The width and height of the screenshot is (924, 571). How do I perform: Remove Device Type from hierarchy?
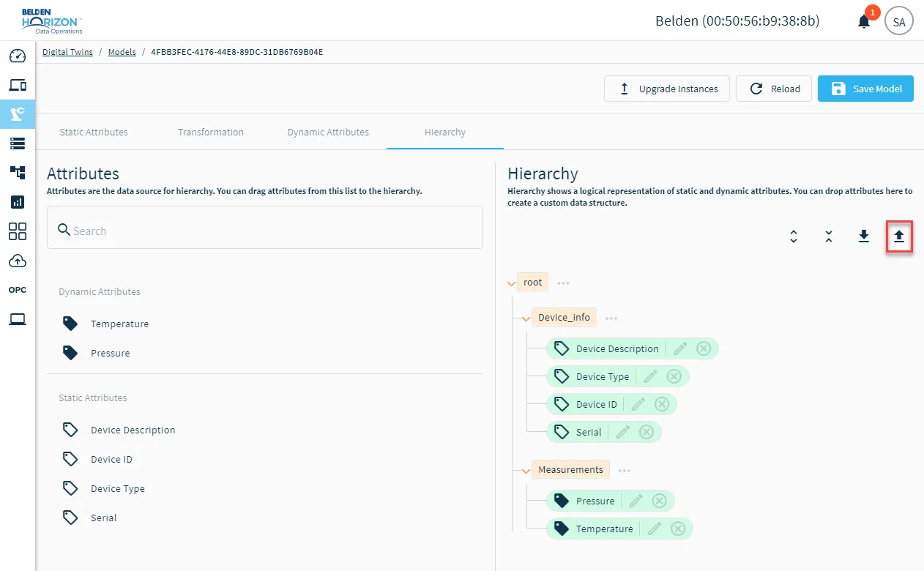pyautogui.click(x=674, y=376)
